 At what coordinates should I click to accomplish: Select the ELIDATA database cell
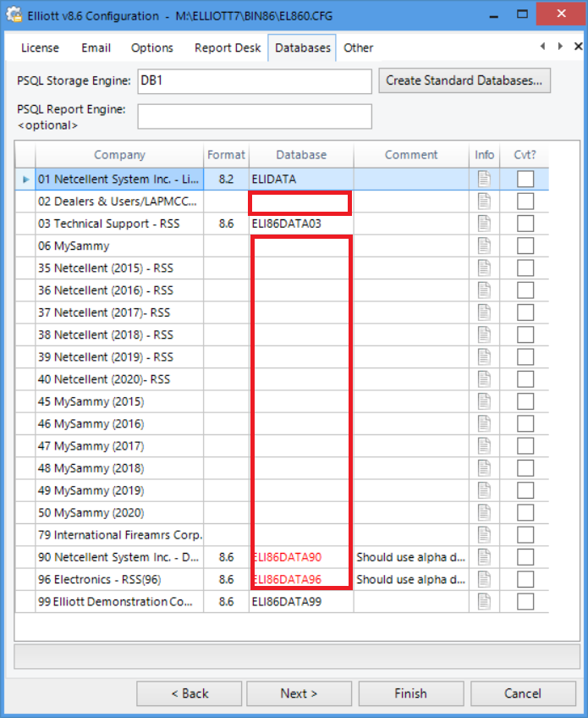point(301,179)
